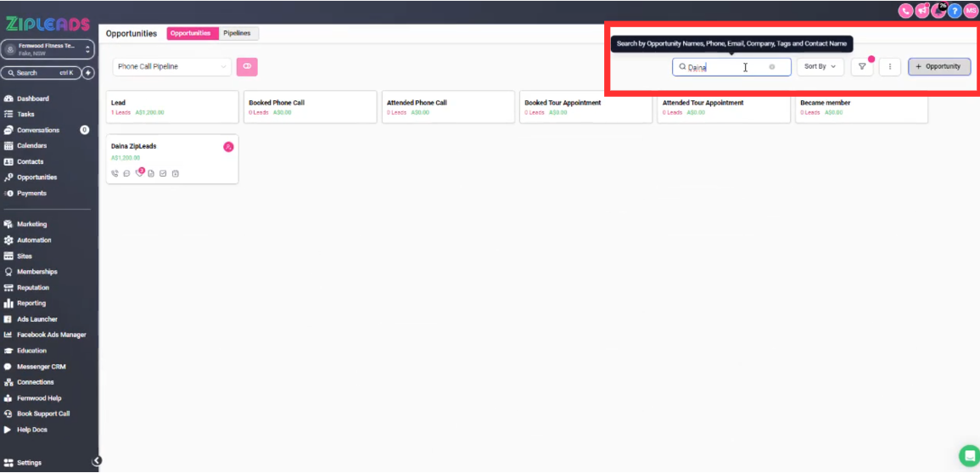Open Facebook Ads Manager
This screenshot has width=980, height=473.
[x=51, y=335]
